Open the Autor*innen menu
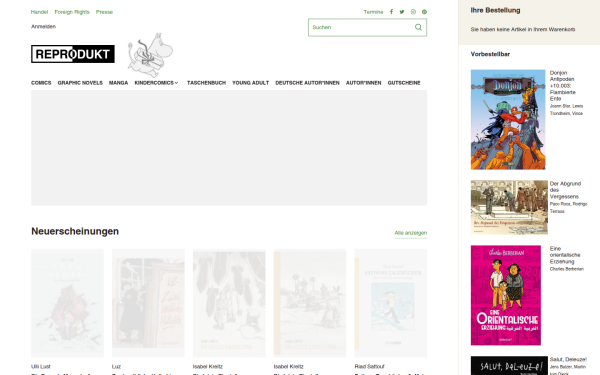 pyautogui.click(x=364, y=83)
